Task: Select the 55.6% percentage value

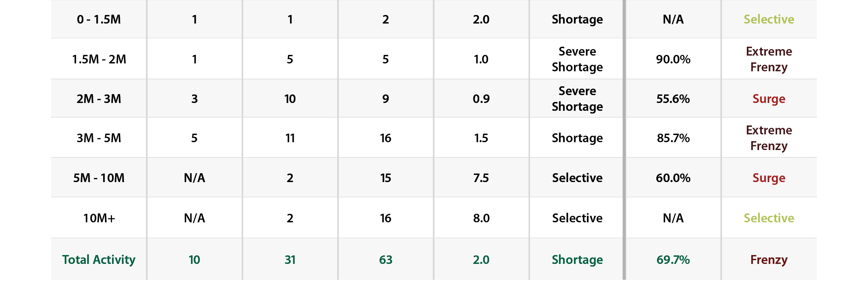Action: tap(673, 99)
